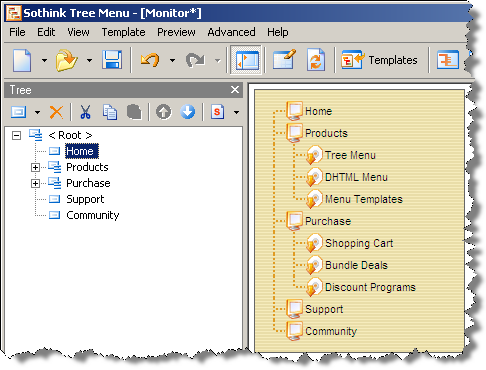Click Support in the preview tree
The image size is (486, 370).
(x=324, y=309)
